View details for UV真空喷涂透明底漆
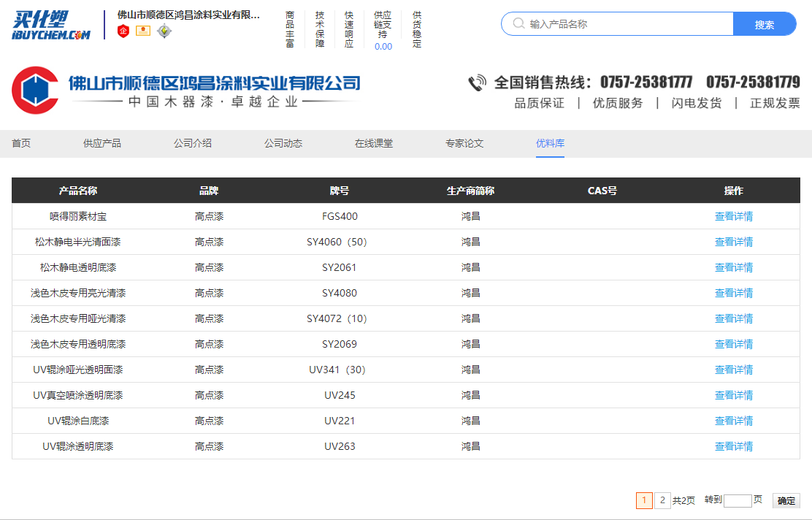The width and height of the screenshot is (812, 520). [x=734, y=395]
